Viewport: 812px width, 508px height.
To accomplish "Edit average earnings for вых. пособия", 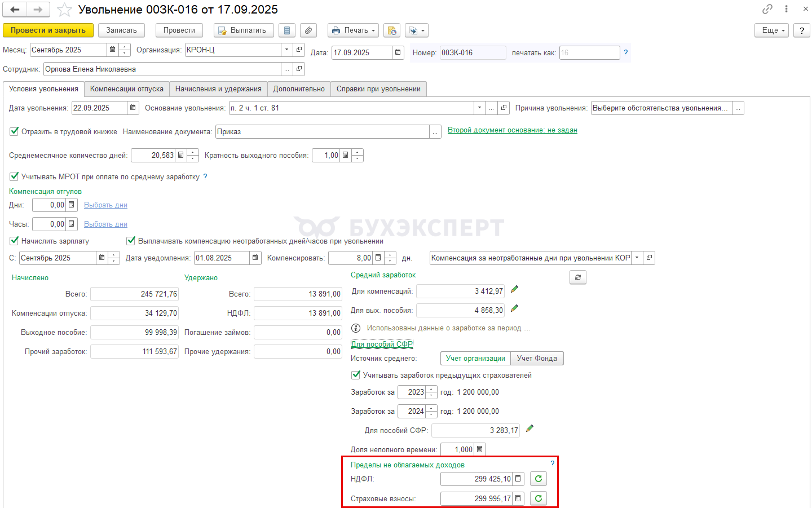I will 514,309.
